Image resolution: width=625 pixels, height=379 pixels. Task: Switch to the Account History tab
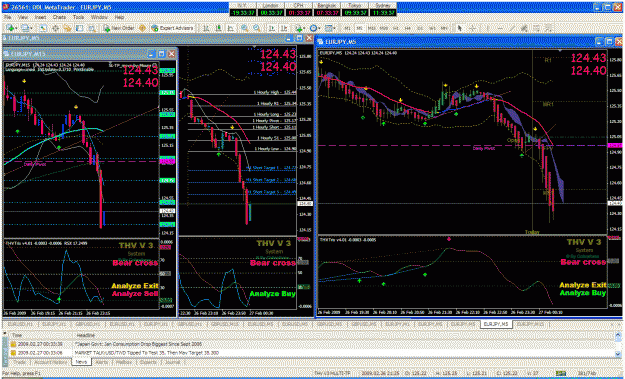(50, 362)
